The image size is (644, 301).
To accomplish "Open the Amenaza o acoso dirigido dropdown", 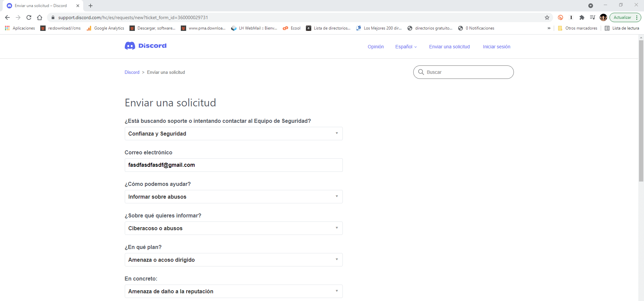I will pyautogui.click(x=233, y=260).
